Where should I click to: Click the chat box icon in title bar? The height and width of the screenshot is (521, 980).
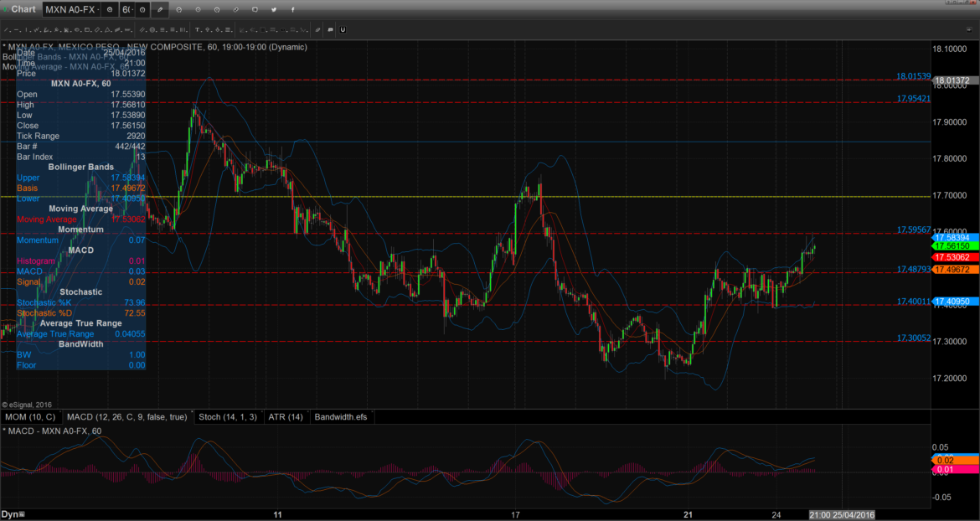[x=255, y=9]
